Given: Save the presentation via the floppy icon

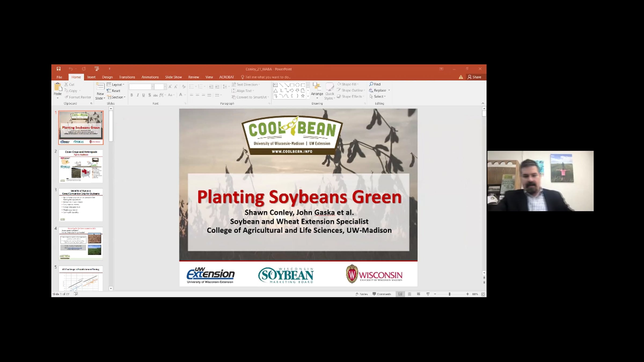Looking at the screenshot, I should 58,69.
